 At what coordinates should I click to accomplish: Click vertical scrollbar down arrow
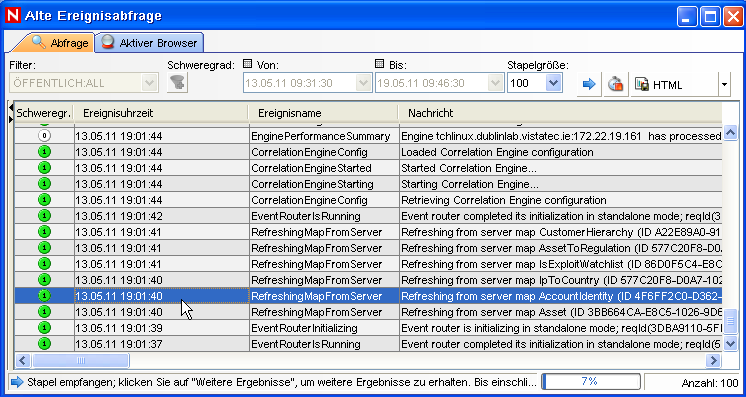730,344
